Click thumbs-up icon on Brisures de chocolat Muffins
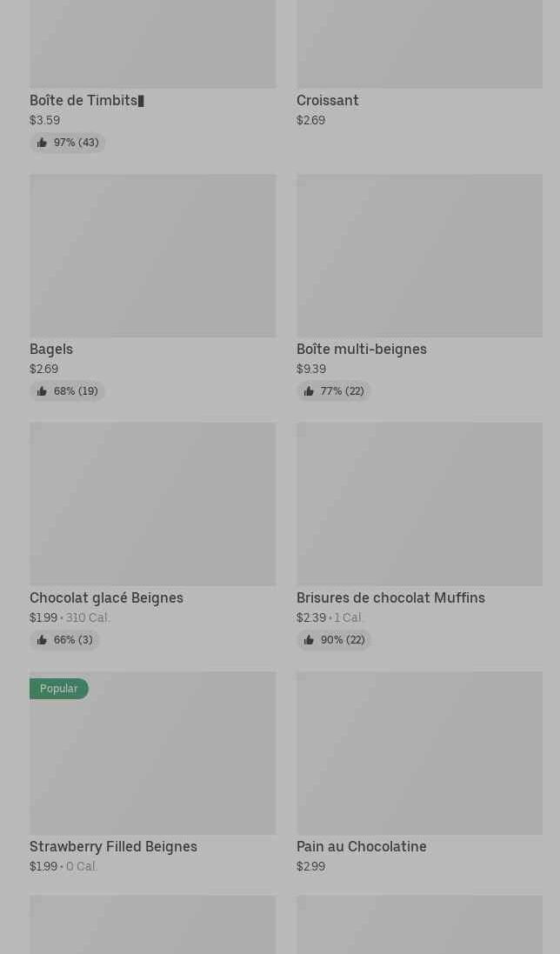Image resolution: width=560 pixels, height=954 pixels. pos(309,640)
